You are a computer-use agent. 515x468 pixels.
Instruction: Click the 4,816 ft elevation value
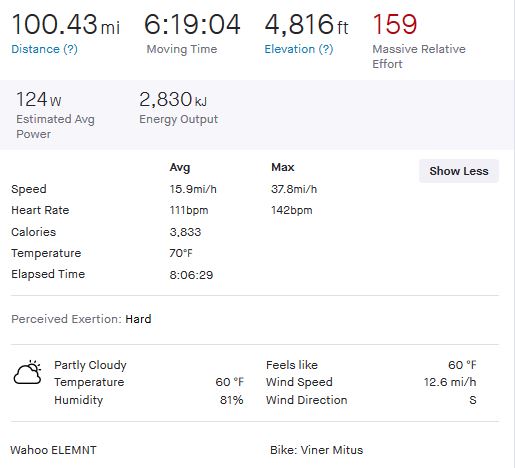(306, 24)
